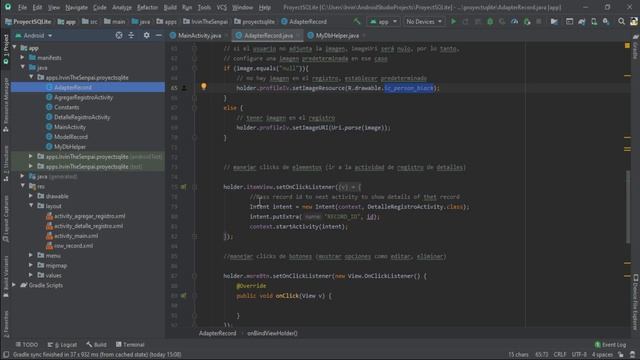Click the Build tool window button at bottom
The width and height of the screenshot is (640, 360).
96,344
